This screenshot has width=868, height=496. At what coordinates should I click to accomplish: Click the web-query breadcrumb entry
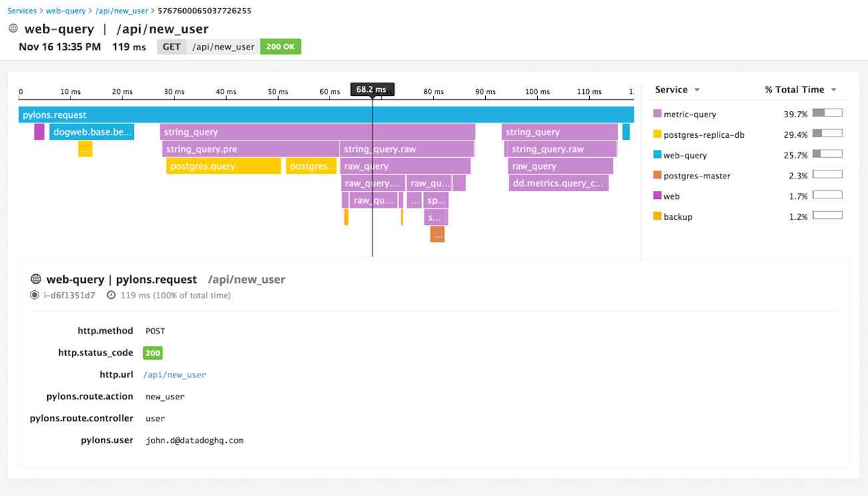(x=65, y=11)
